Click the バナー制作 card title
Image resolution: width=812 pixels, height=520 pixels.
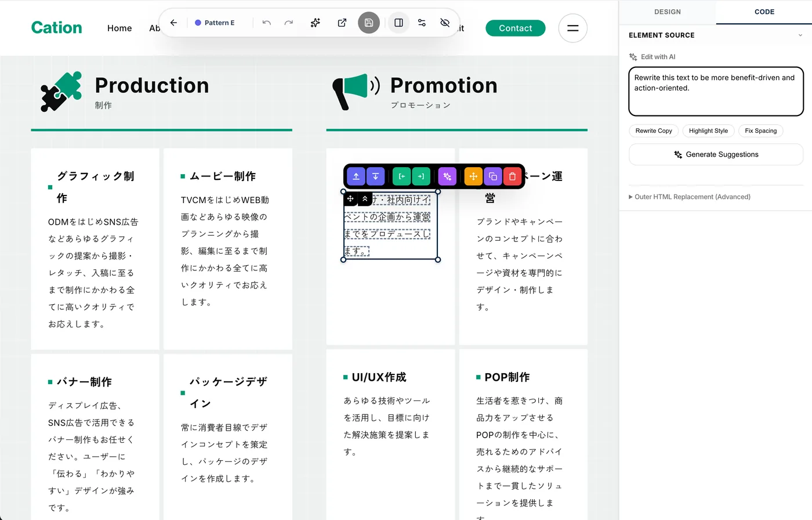[x=84, y=382]
